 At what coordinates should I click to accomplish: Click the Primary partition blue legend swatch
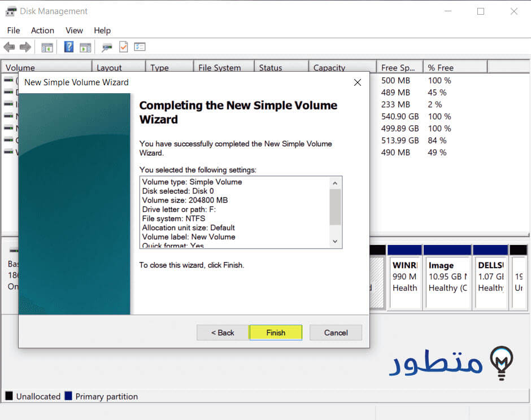coord(68,396)
